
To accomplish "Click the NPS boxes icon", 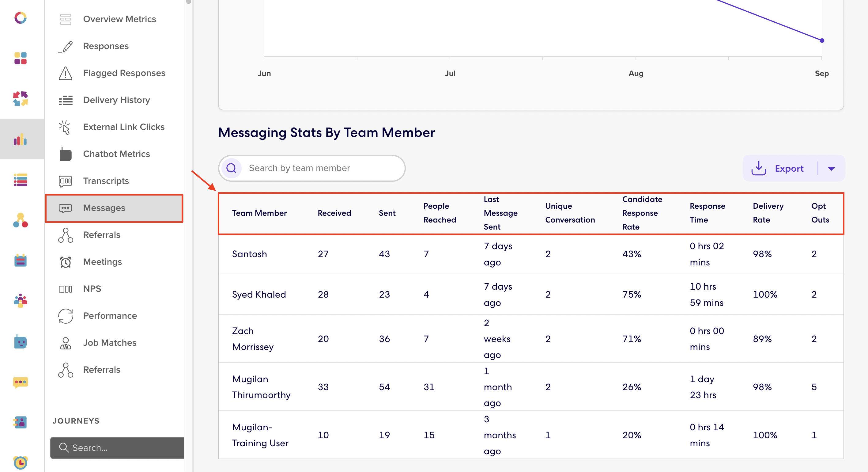I will (x=66, y=289).
